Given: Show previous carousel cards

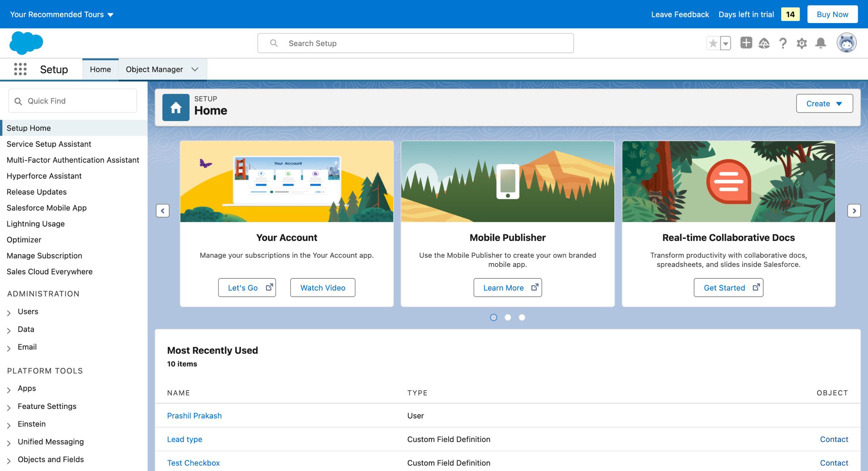Looking at the screenshot, I should pyautogui.click(x=163, y=211).
